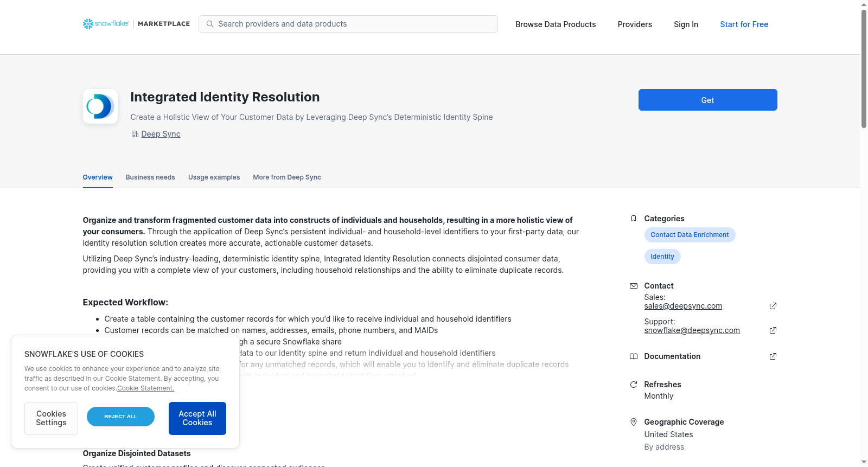Open Cookies Settings

[51, 418]
